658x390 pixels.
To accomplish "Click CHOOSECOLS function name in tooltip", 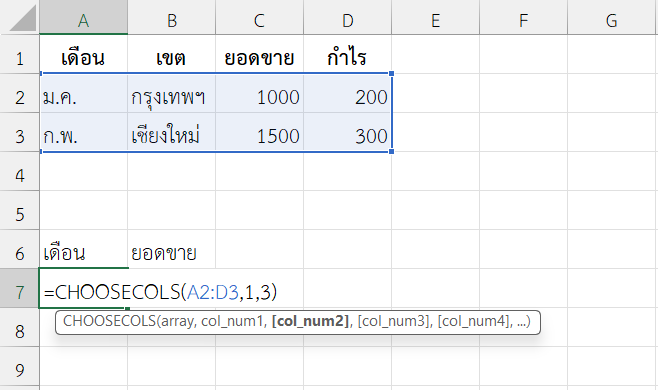I will (110, 321).
